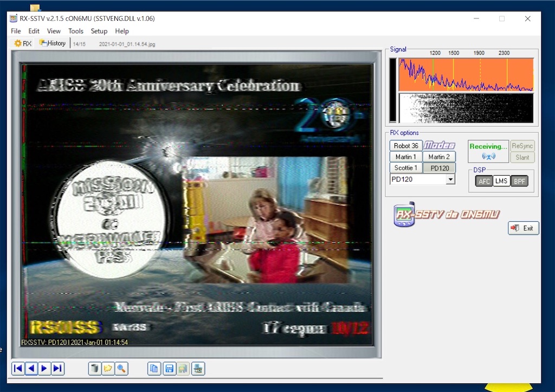
Task: Minimize the RX-SSTV window
Action: coord(476,18)
